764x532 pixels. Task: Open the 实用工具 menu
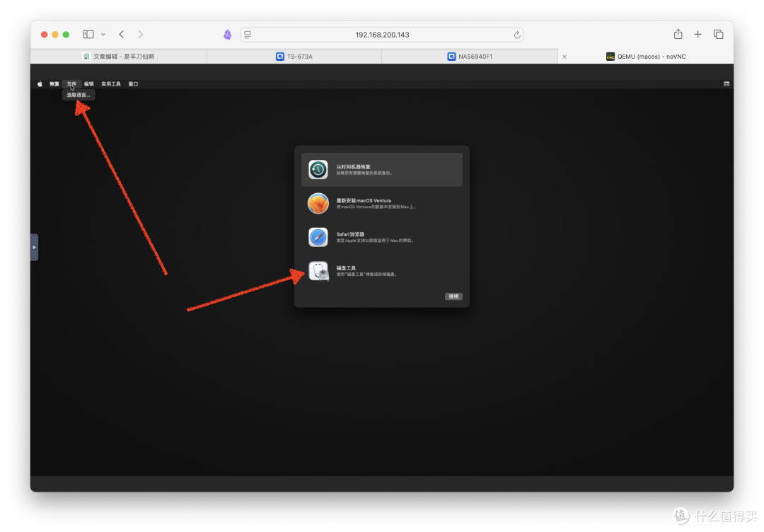(x=111, y=83)
